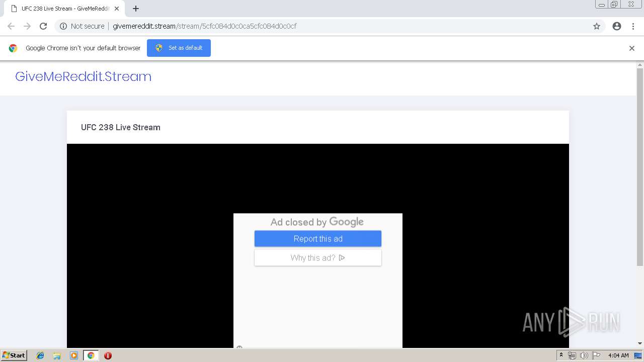This screenshot has height=362, width=644.
Task: View site information Not secure icon
Action: [63, 26]
